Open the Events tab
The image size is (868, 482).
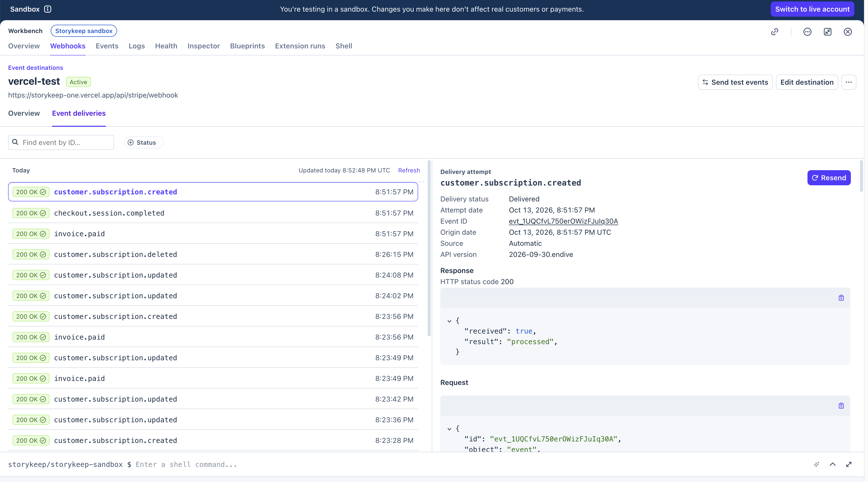(107, 46)
